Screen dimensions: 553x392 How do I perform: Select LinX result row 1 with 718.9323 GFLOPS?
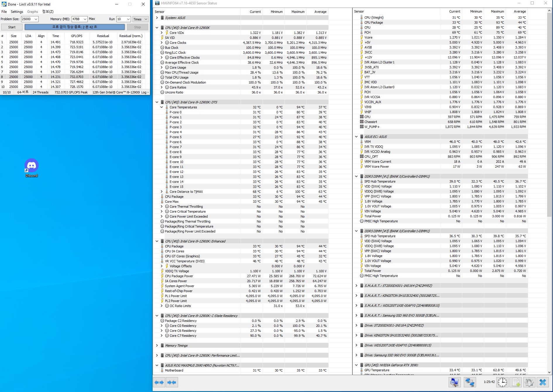(73, 42)
